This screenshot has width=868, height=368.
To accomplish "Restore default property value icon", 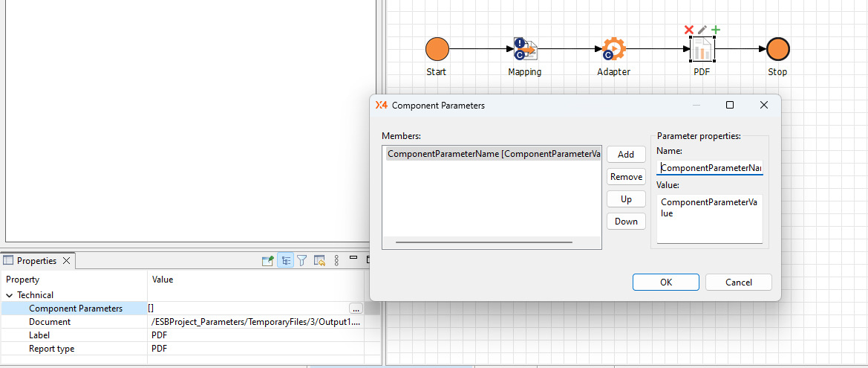I will [x=319, y=261].
